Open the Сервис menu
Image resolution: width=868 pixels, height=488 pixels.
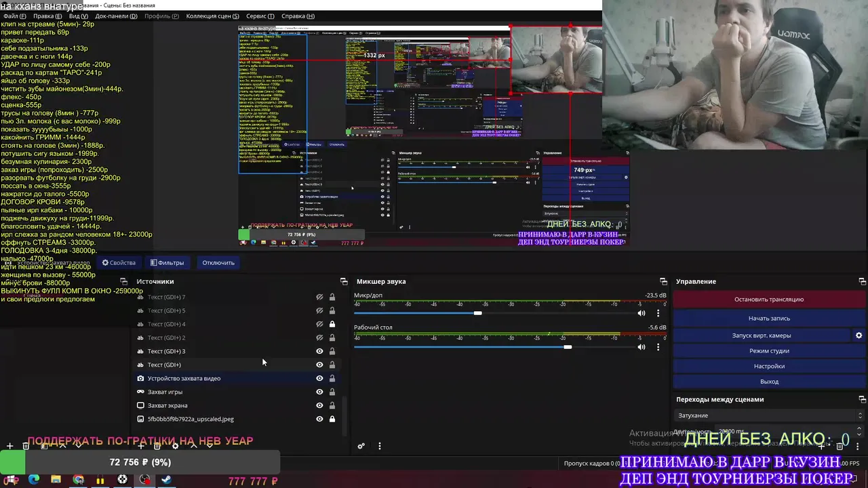260,16
